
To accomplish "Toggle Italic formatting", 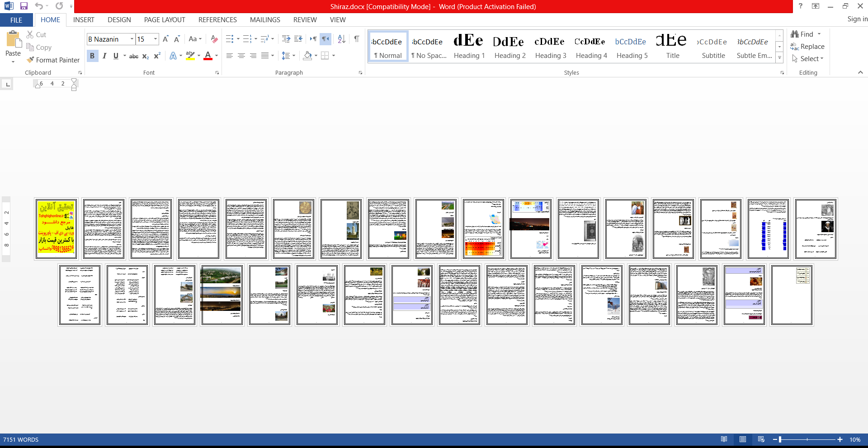I will click(x=104, y=56).
